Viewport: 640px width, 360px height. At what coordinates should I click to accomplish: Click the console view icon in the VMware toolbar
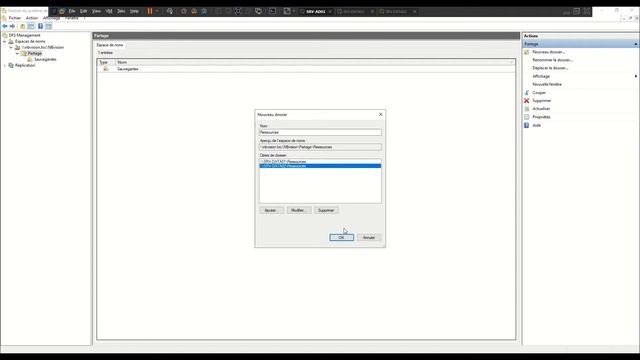coord(273,11)
